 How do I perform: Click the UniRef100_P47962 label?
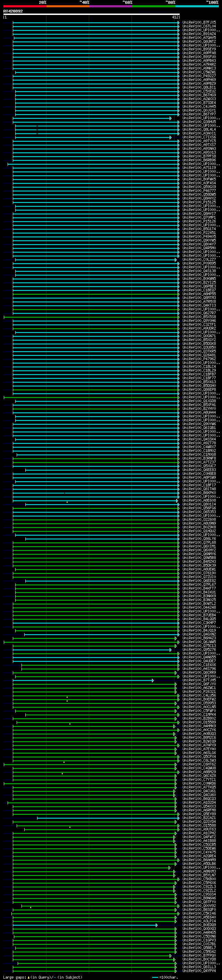[x=199, y=359]
